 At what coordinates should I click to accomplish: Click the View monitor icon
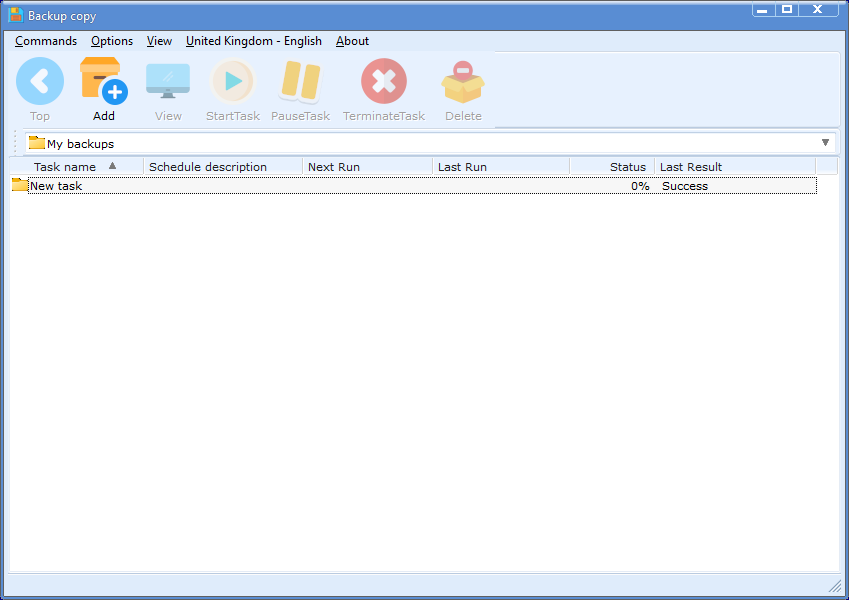168,82
